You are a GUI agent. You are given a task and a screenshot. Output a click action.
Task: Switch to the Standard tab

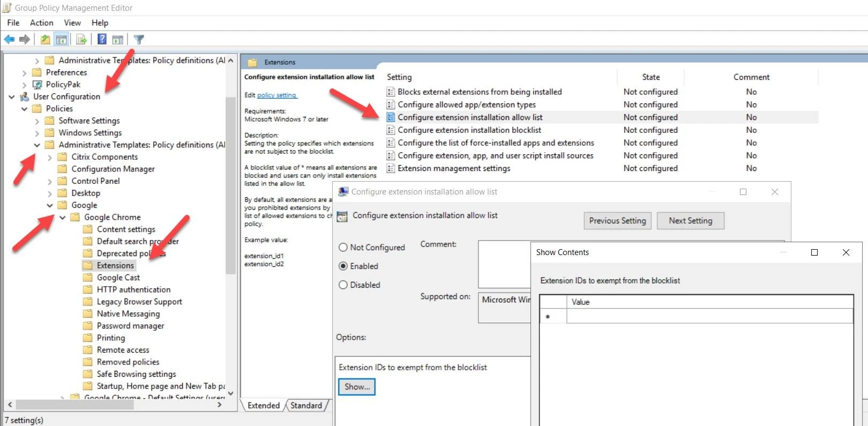point(306,406)
